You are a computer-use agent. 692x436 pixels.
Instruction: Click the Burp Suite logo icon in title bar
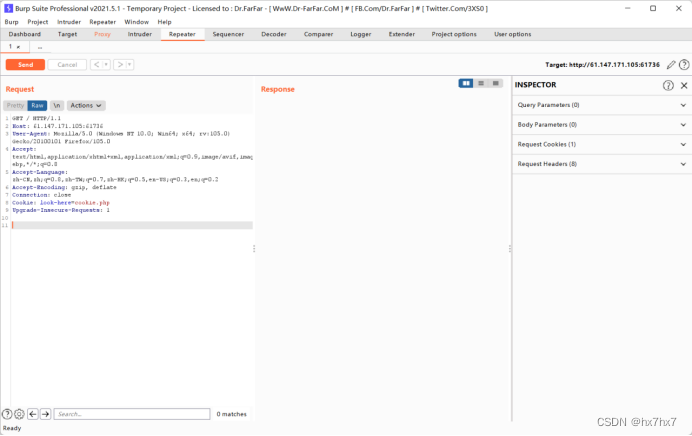tap(8, 8)
